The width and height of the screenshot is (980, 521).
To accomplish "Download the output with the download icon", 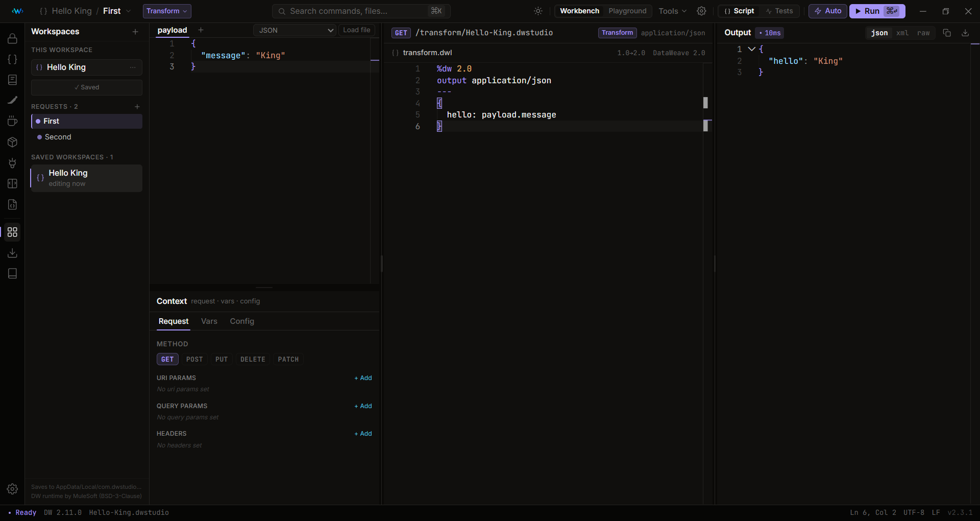I will click(x=965, y=33).
